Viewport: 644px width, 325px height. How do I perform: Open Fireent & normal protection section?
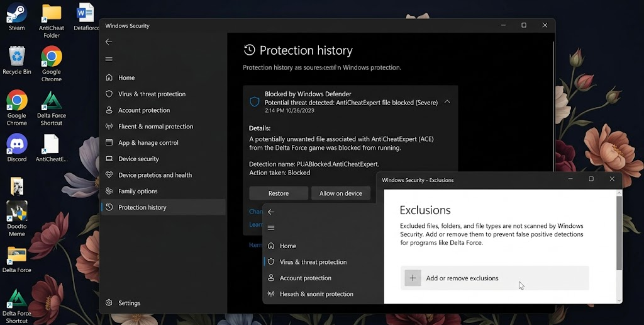163,127
